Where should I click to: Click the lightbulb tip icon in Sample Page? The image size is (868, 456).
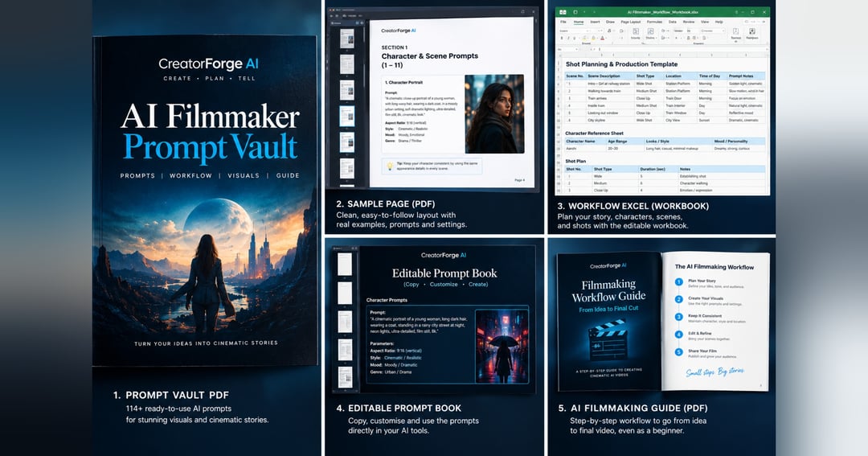tap(390, 166)
